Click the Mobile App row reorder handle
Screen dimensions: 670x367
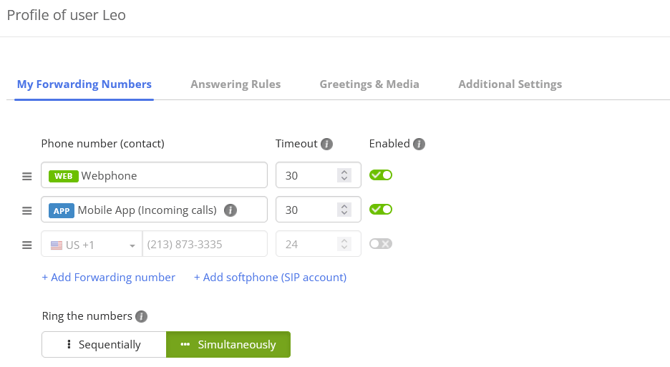pos(27,211)
